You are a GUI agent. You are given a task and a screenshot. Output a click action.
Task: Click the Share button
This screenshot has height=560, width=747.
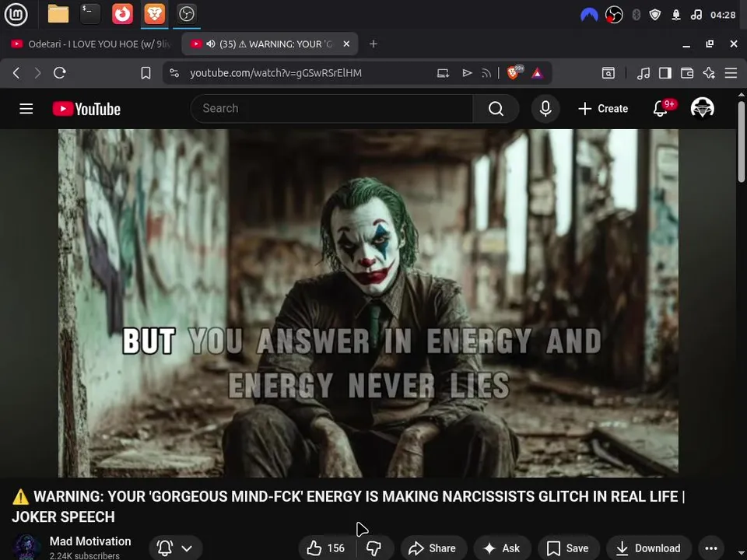point(433,548)
